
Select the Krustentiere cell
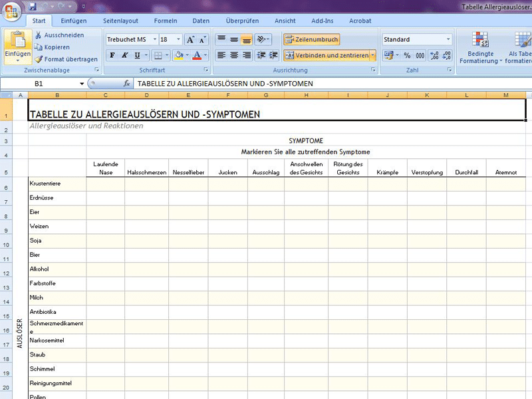(x=57, y=184)
